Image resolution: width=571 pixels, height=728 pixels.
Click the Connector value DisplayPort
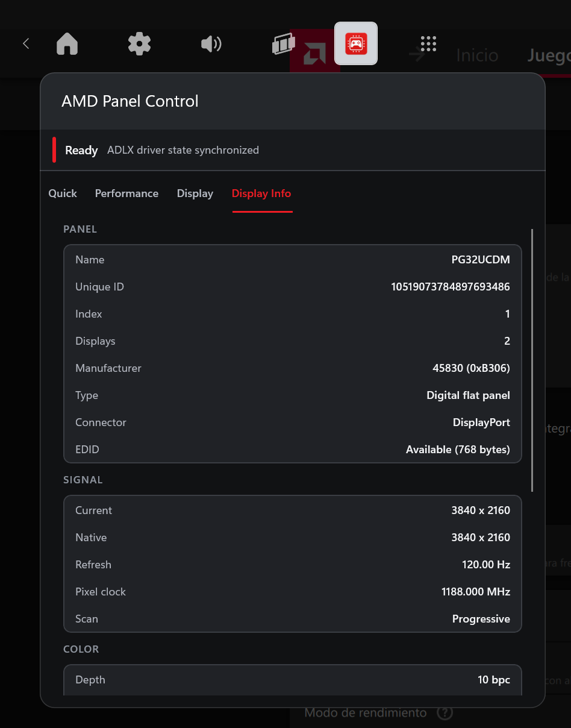coord(481,422)
